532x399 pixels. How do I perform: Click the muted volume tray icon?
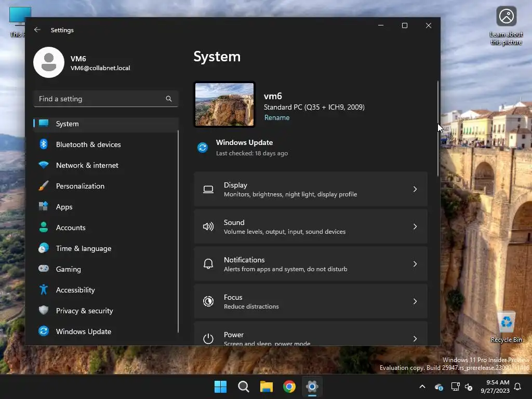point(469,387)
